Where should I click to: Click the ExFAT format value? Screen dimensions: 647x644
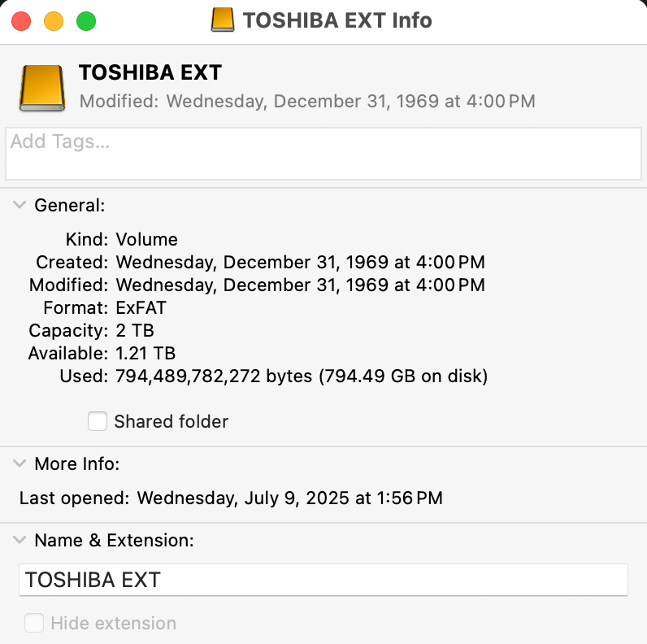[x=142, y=308]
